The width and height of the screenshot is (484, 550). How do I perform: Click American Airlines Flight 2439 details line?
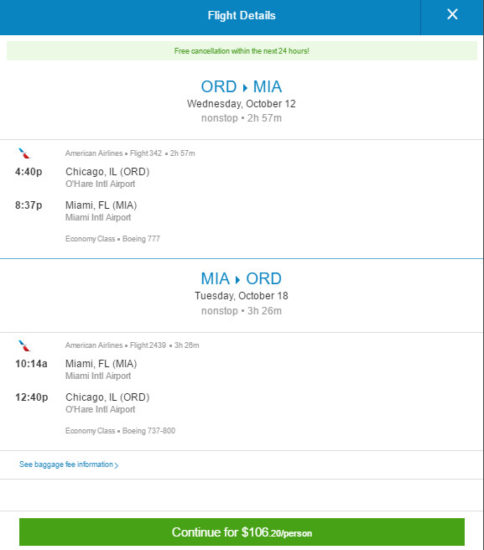[132, 345]
